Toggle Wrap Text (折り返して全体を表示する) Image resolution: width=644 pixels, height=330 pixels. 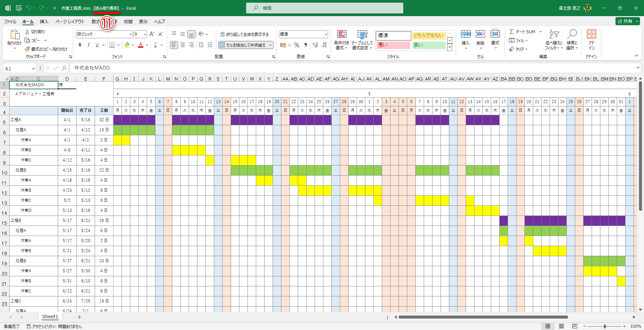point(244,34)
